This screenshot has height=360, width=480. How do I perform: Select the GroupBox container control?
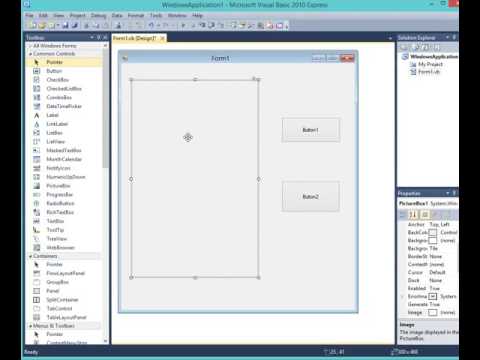coord(63,282)
